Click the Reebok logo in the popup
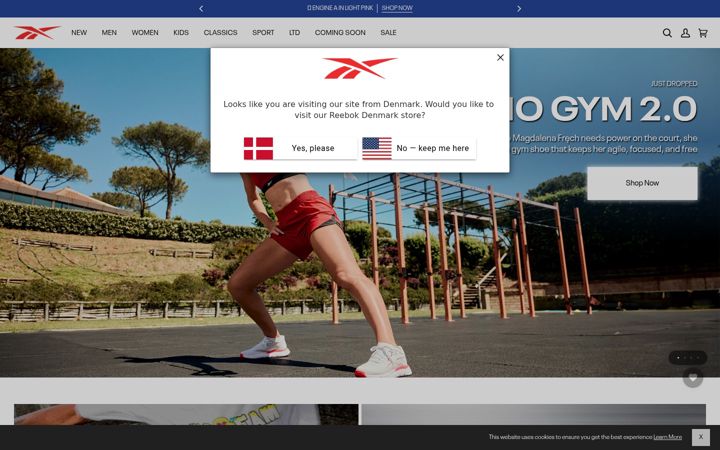The height and width of the screenshot is (450, 720). [x=360, y=68]
